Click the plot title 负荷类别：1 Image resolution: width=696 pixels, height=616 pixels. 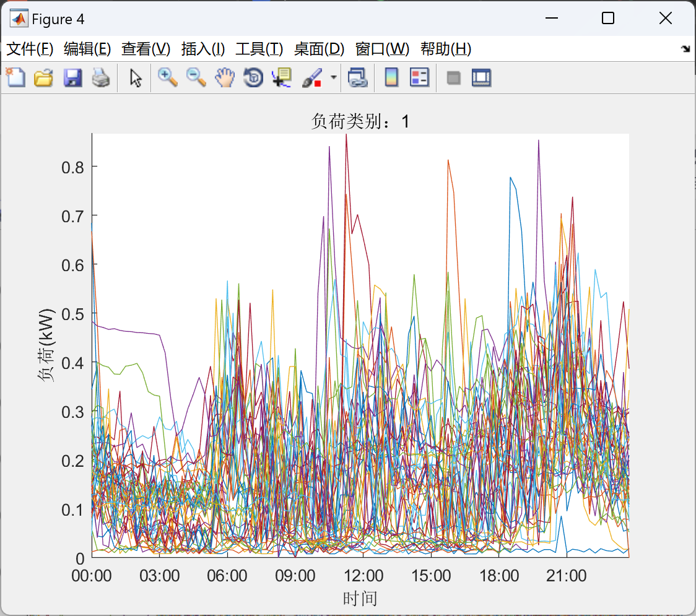(x=360, y=121)
